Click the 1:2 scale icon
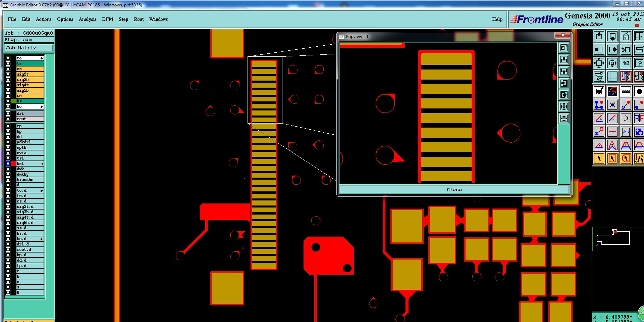Viewport: 644px width, 322px height. (x=626, y=63)
